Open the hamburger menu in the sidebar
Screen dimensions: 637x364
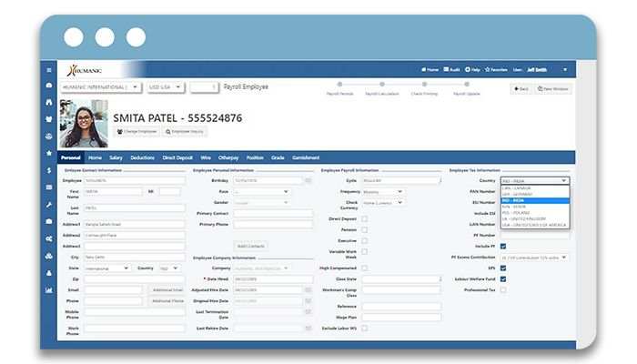click(49, 70)
